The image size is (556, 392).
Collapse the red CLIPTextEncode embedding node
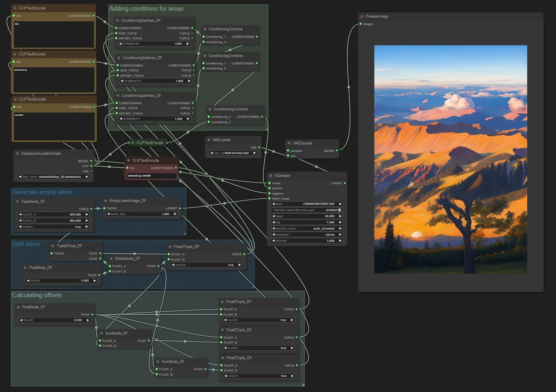pos(128,160)
